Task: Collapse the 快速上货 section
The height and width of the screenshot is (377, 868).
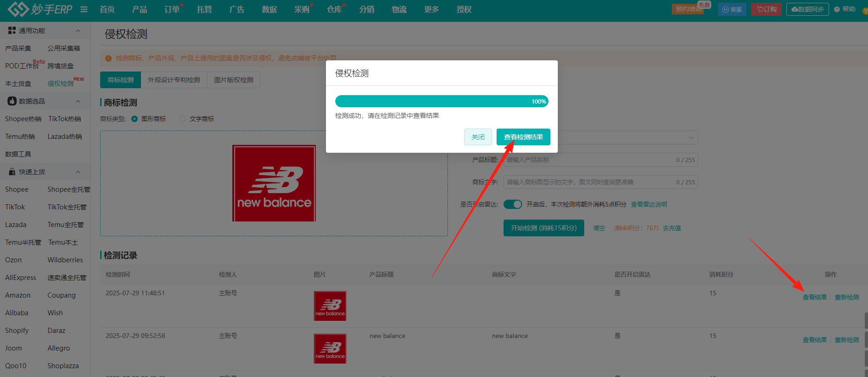Action: point(78,172)
